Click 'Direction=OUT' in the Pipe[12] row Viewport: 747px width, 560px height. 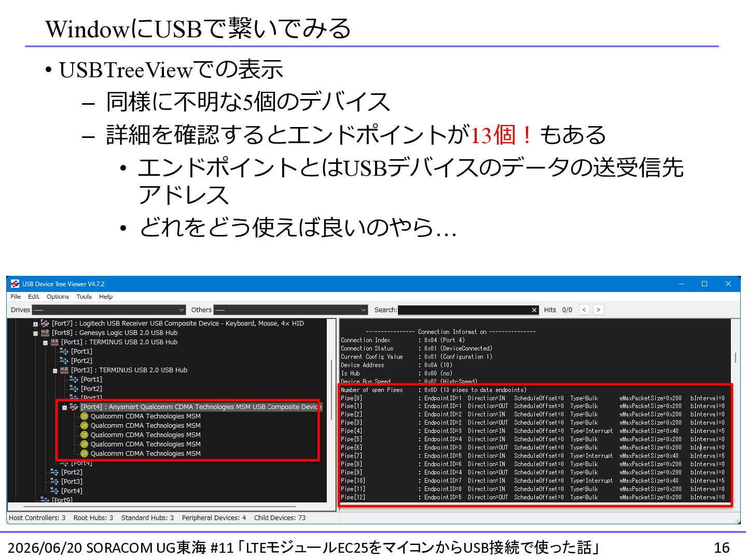pyautogui.click(x=488, y=498)
